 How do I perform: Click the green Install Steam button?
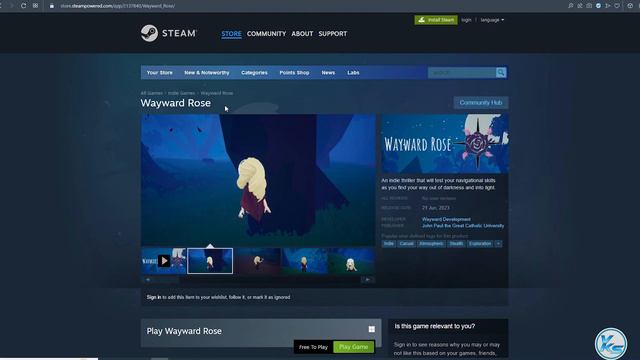(436, 20)
